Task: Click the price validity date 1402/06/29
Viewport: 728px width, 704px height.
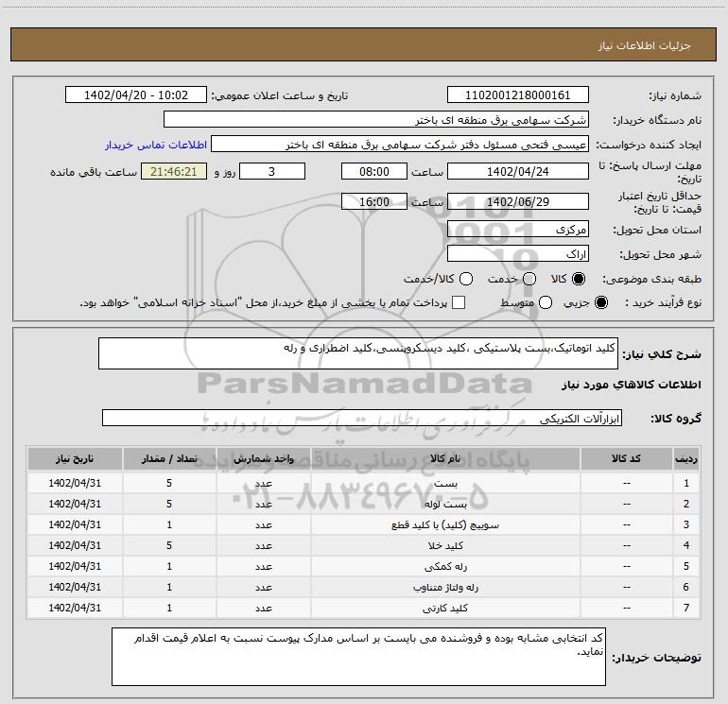Action: pyautogui.click(x=518, y=202)
